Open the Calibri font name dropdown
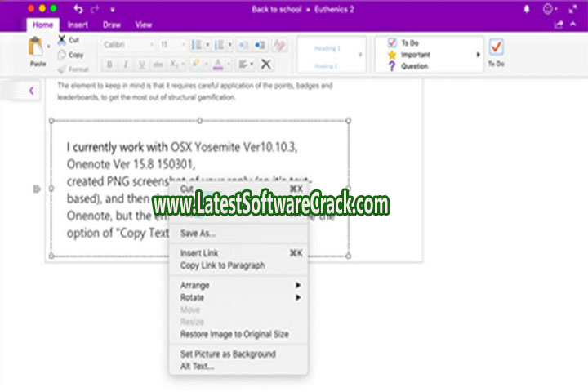Viewport: 588px width, 392px height. (127, 45)
